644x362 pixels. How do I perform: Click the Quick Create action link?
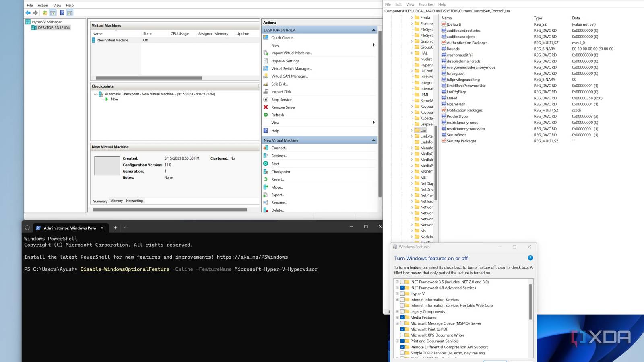pyautogui.click(x=283, y=38)
